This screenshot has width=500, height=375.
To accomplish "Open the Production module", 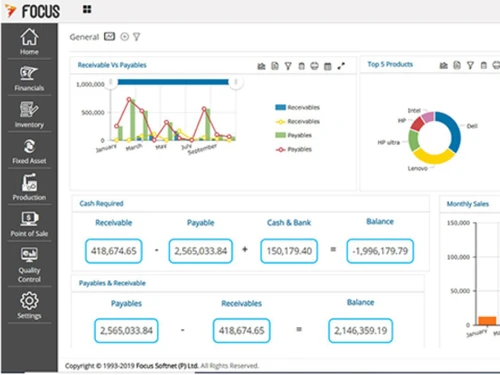I will coord(29,187).
